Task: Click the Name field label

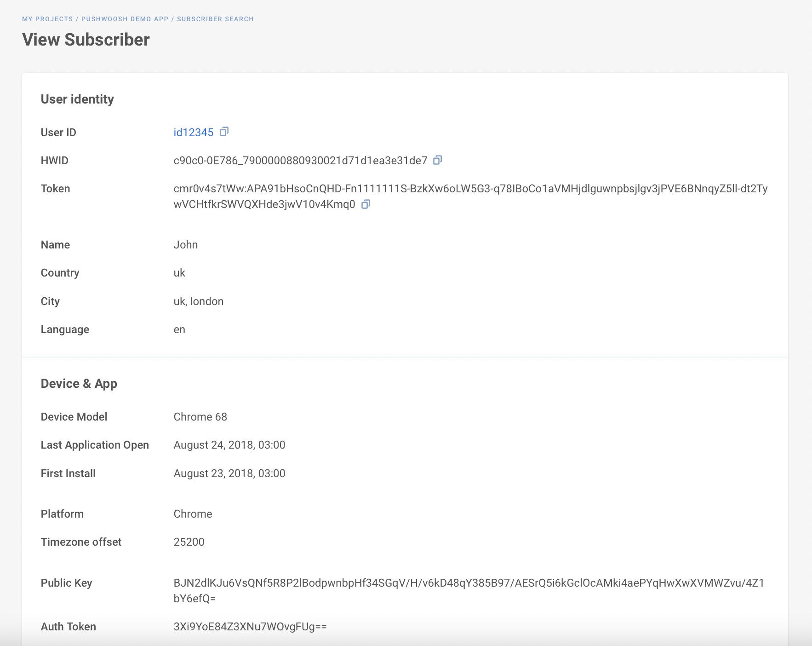Action: point(56,245)
